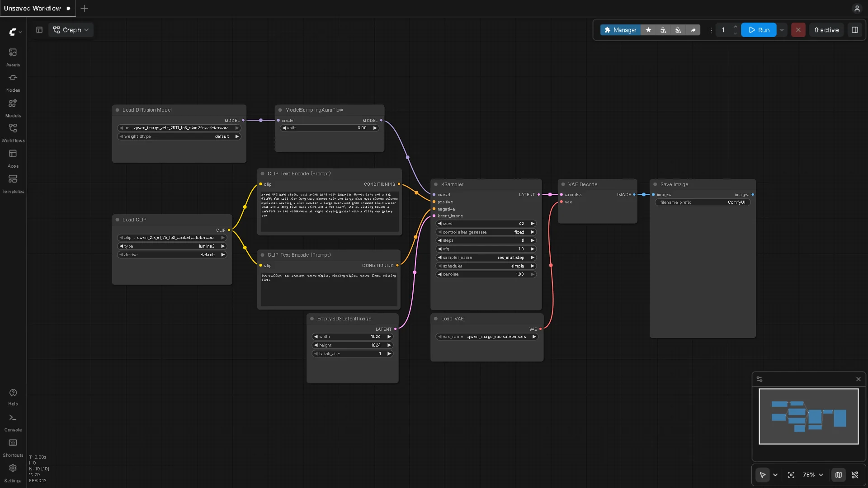Collapse the ModelSamplingAuraFlow node

(x=280, y=110)
